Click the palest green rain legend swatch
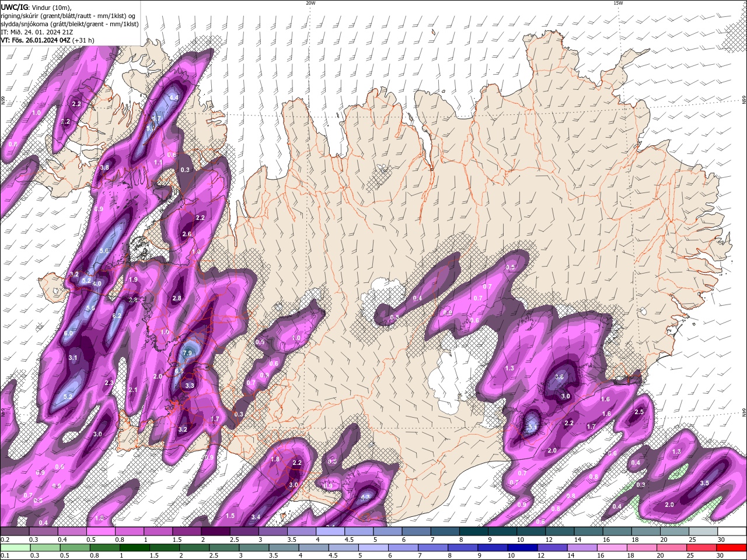747x560 pixels. coord(15,547)
